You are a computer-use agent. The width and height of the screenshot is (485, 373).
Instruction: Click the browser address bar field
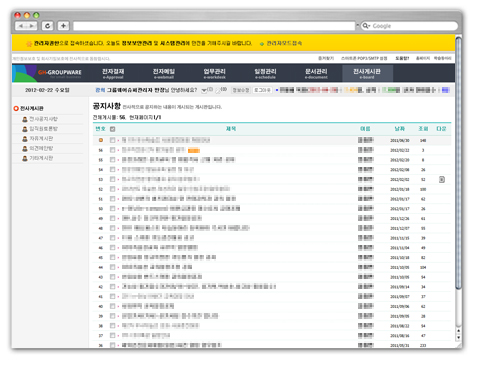click(214, 26)
